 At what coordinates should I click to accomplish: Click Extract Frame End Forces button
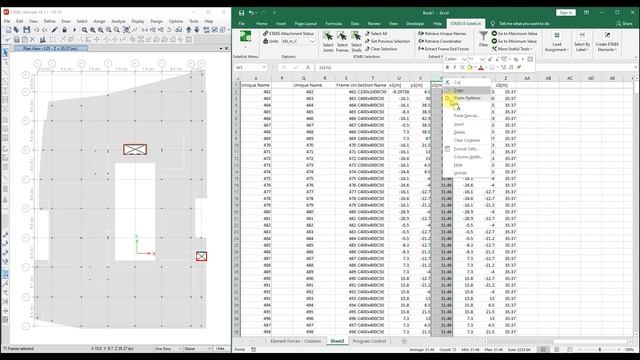click(444, 49)
